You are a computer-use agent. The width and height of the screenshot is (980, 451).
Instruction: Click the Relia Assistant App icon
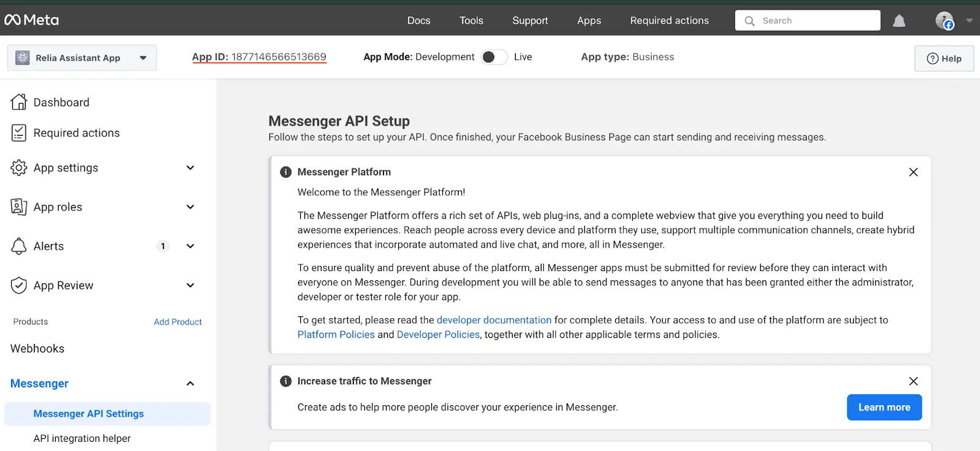pyautogui.click(x=23, y=58)
